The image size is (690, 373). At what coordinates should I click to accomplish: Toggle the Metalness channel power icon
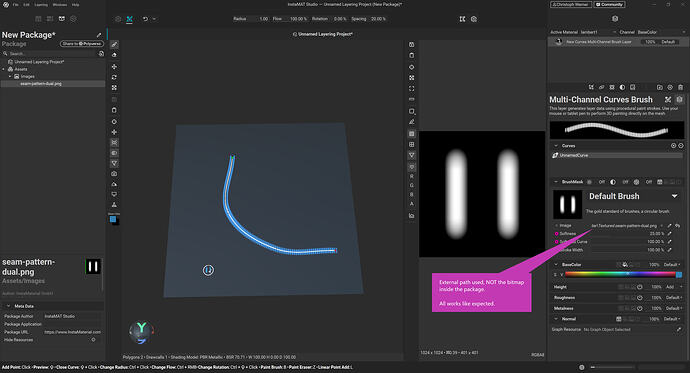pyautogui.click(x=639, y=308)
